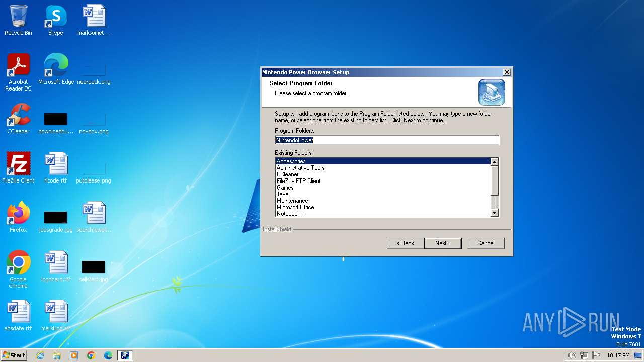Click the folder list scroll down arrow
Screen dimensions: 644x362
point(495,213)
